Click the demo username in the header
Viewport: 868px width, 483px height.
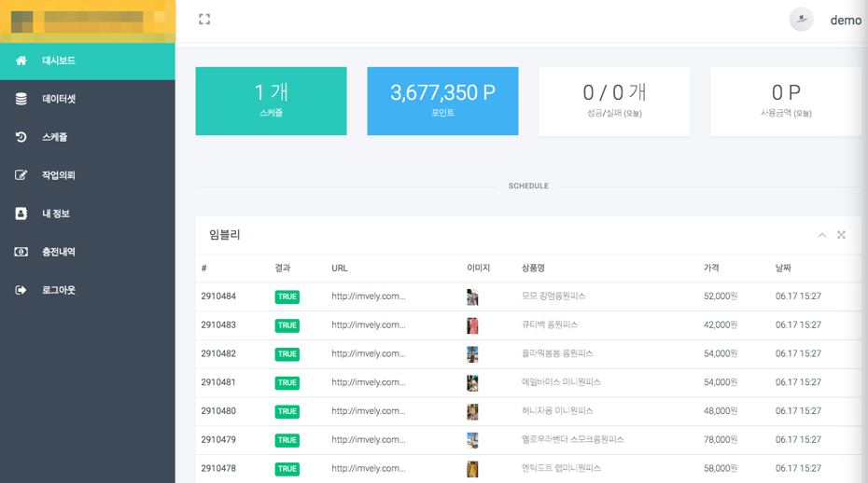(x=846, y=21)
